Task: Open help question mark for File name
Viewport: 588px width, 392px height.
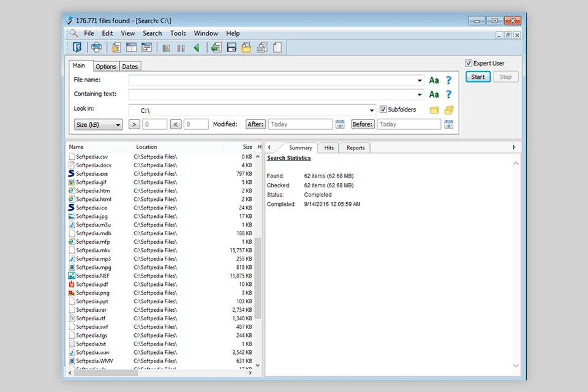Action: pyautogui.click(x=448, y=80)
